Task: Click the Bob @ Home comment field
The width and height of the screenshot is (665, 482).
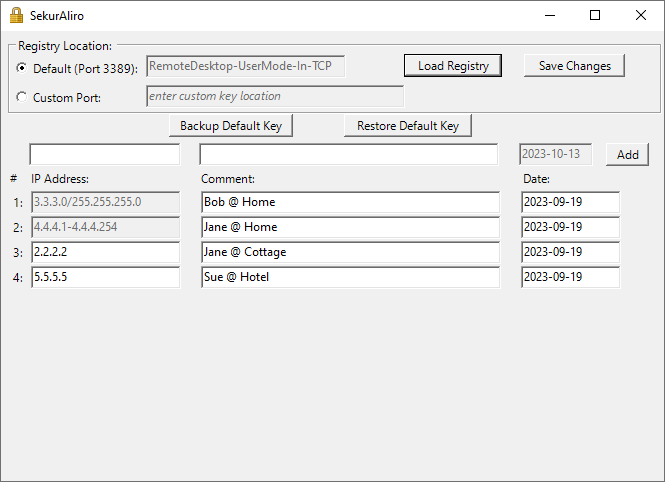Action: (x=350, y=202)
